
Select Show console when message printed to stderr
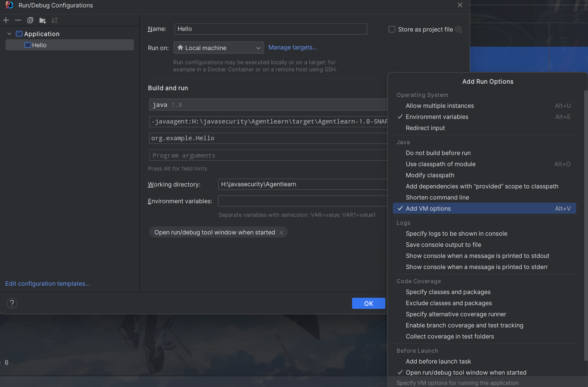485,267
